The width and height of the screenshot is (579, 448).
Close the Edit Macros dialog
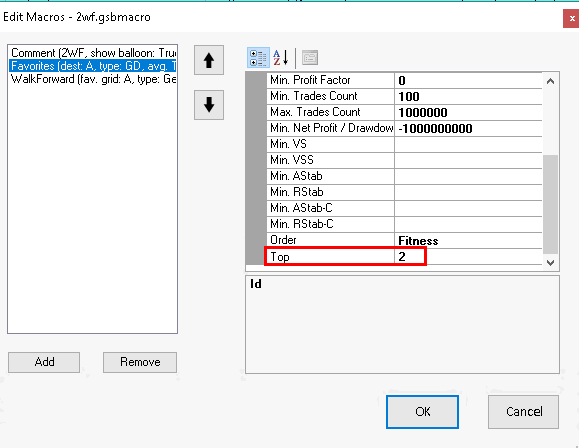pos(571,18)
